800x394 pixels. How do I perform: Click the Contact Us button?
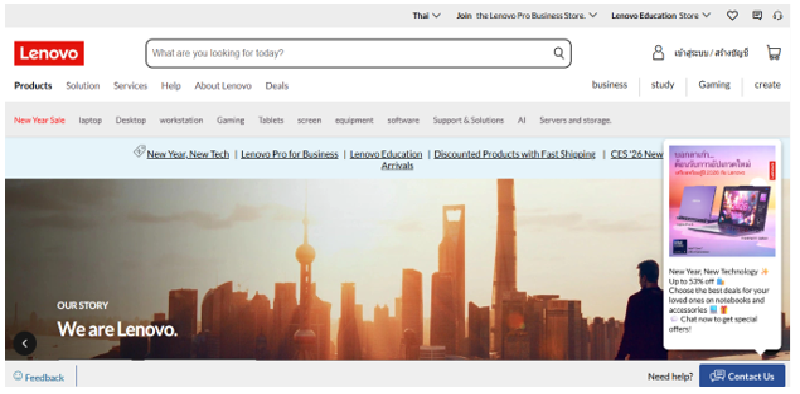point(742,376)
